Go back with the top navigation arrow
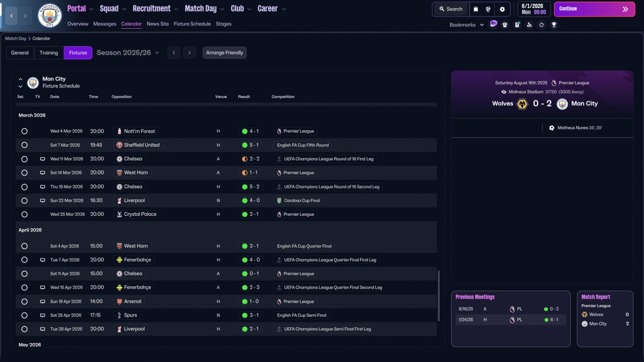This screenshot has height=362, width=644. coord(12,16)
